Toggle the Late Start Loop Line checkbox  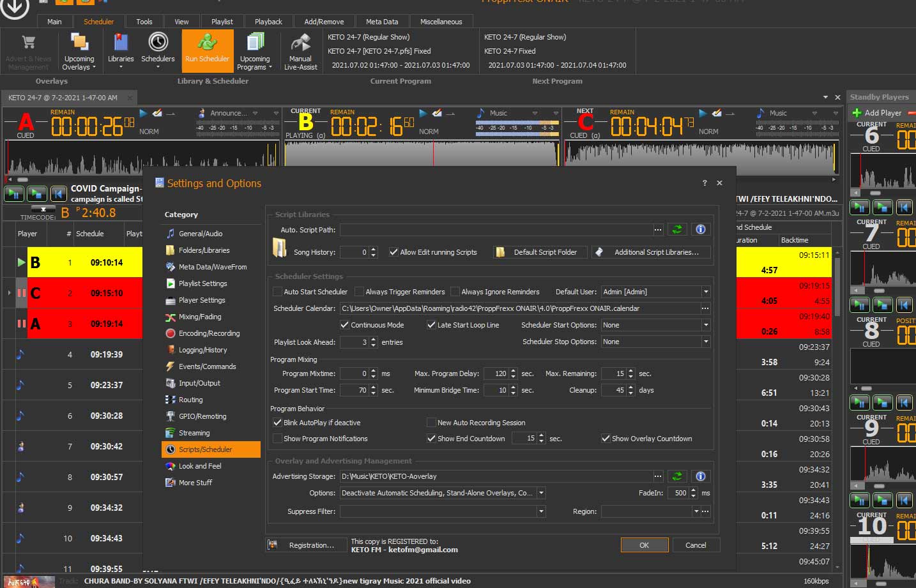click(x=431, y=325)
